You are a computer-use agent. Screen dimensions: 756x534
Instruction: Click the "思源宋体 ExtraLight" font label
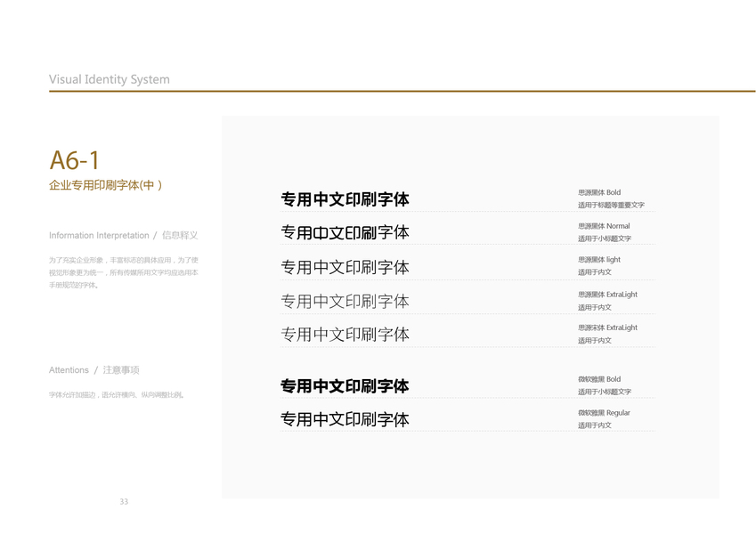(x=608, y=328)
